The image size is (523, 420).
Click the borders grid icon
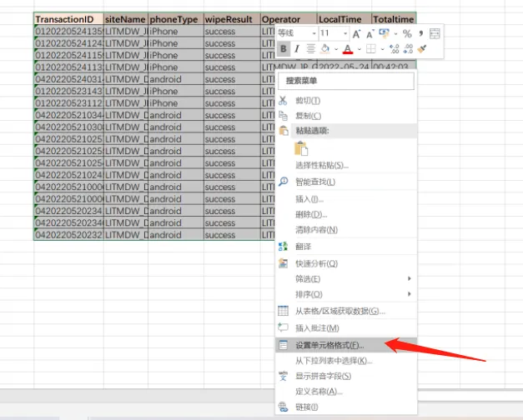[370, 49]
